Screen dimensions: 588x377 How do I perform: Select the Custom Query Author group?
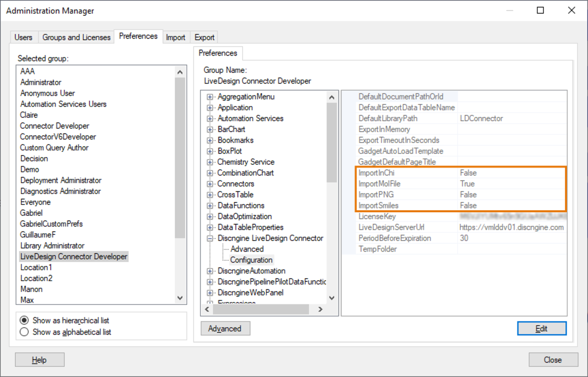coord(54,148)
